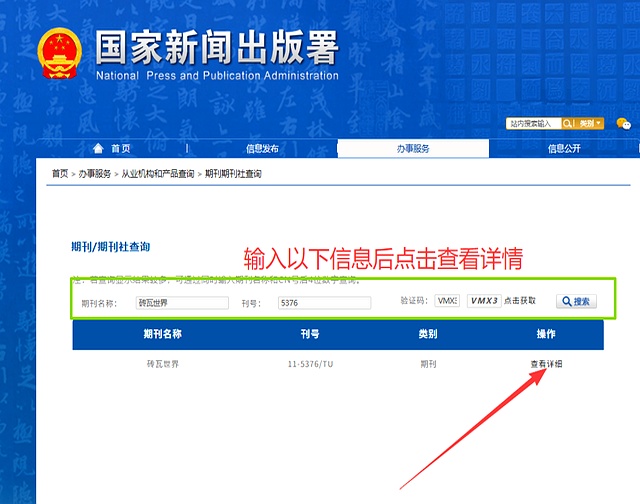This screenshot has height=504, width=640.
Task: Click 期刊期刊社查询 breadcrumb link
Action: [233, 174]
